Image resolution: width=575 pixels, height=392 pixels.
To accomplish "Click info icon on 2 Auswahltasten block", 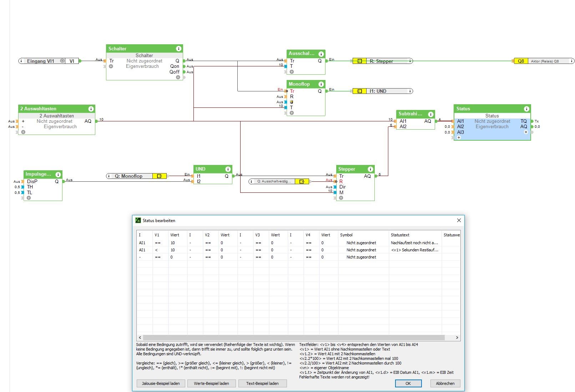I will 91,109.
